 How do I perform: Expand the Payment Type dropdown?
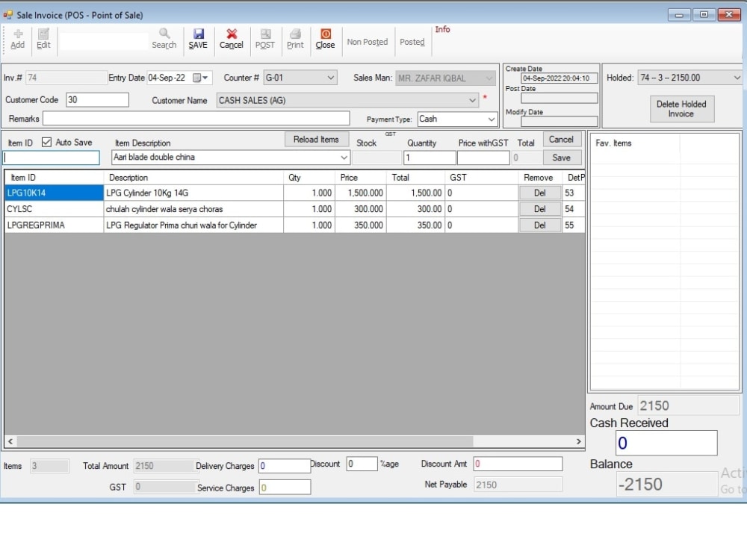coord(491,119)
